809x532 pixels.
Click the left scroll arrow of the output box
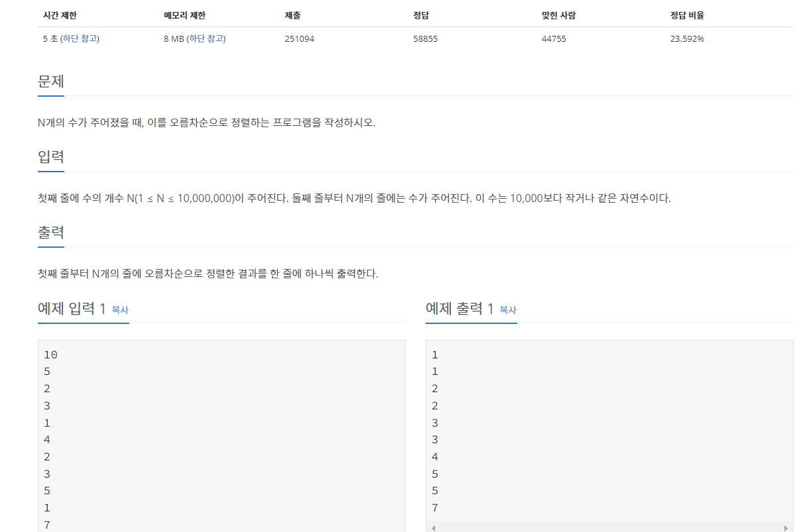432,527
